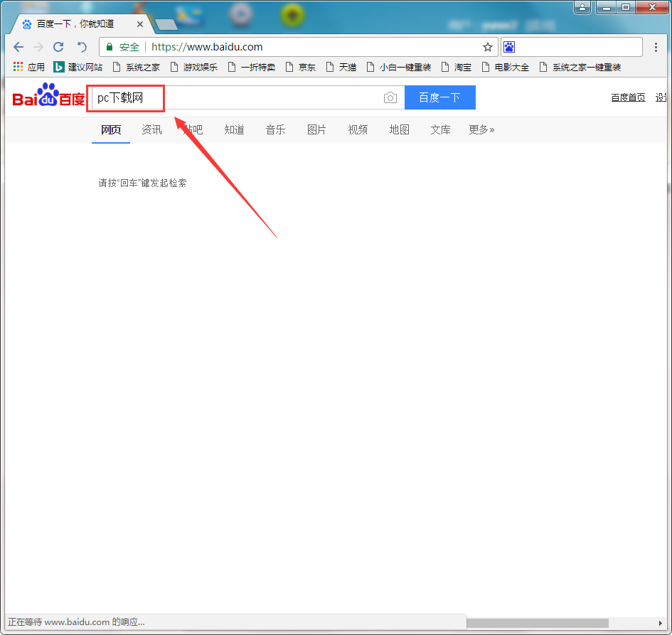
Task: Click the Baidu logo
Action: coord(48,95)
